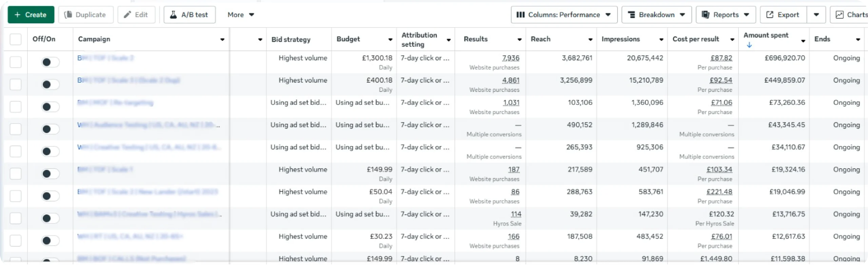The height and width of the screenshot is (267, 868).
Task: Click the Columns: Performance bars icon
Action: 520,15
